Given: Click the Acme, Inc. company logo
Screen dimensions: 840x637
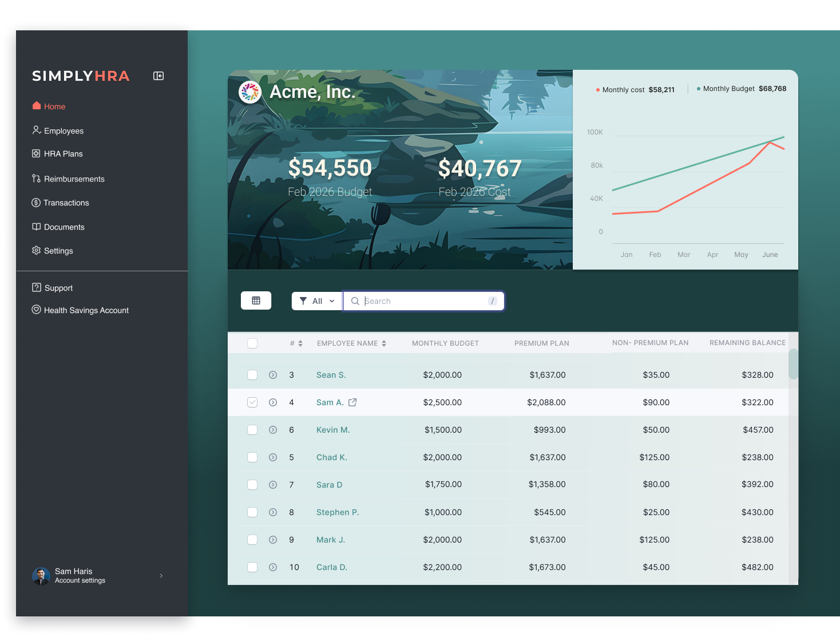Looking at the screenshot, I should 250,92.
